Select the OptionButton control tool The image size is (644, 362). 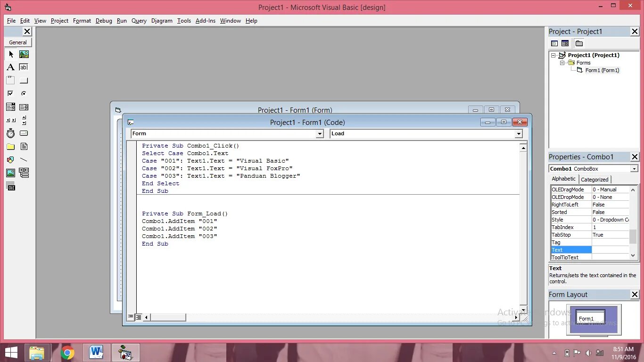pos(24,94)
